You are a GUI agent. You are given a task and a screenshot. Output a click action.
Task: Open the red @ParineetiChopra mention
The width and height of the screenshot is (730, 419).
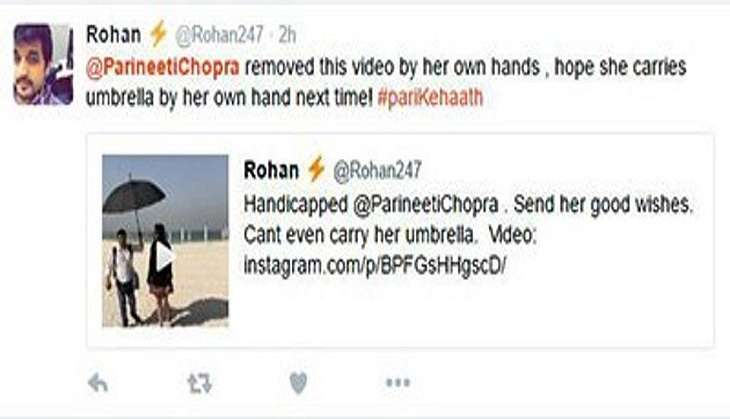[x=163, y=67]
